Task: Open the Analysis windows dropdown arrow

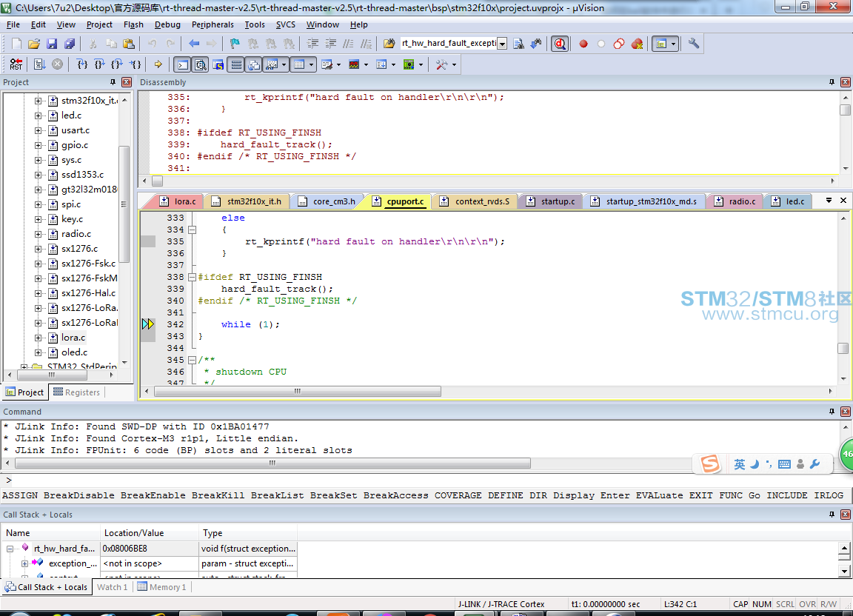Action: (x=366, y=64)
